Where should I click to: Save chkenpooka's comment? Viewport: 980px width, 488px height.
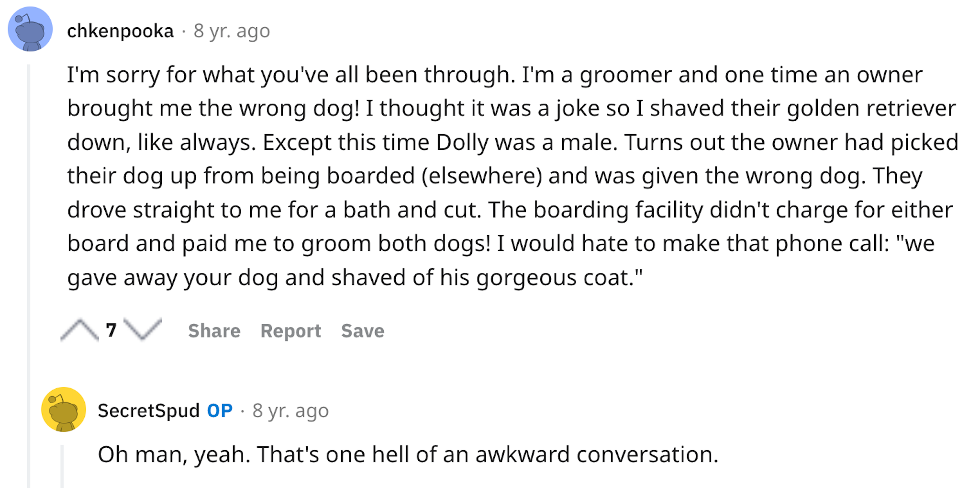tap(362, 331)
